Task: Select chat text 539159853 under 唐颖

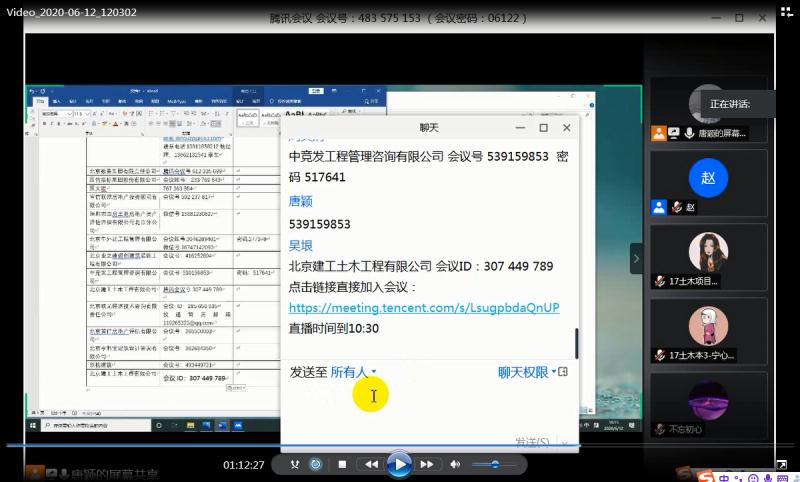Action: point(319,224)
